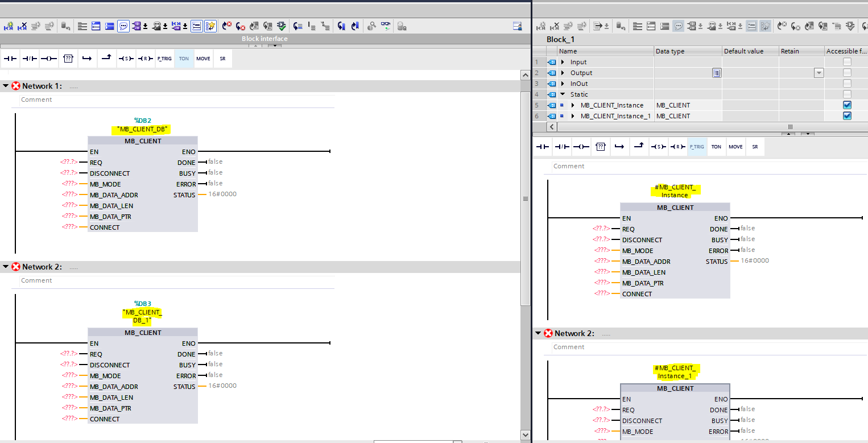
Task: Click the Insert network icon in left toolbar
Action: [x=9, y=26]
